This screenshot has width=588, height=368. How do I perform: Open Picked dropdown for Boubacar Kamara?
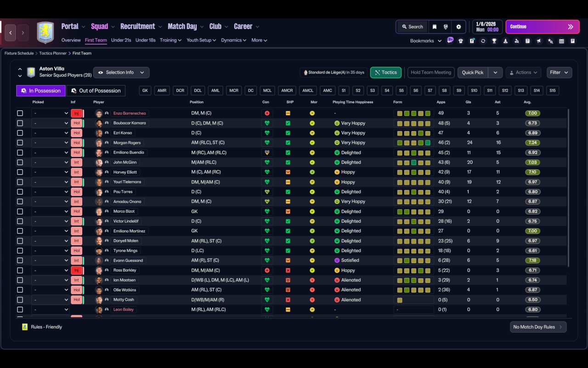pos(51,123)
